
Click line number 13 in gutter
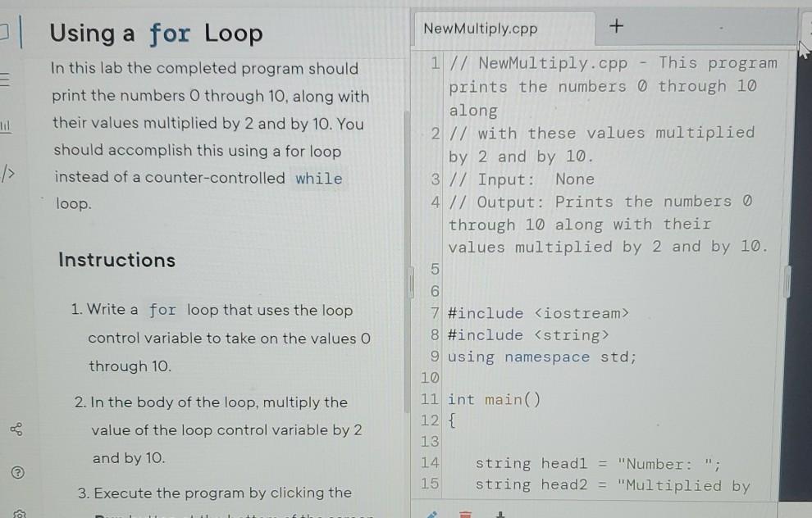point(430,442)
